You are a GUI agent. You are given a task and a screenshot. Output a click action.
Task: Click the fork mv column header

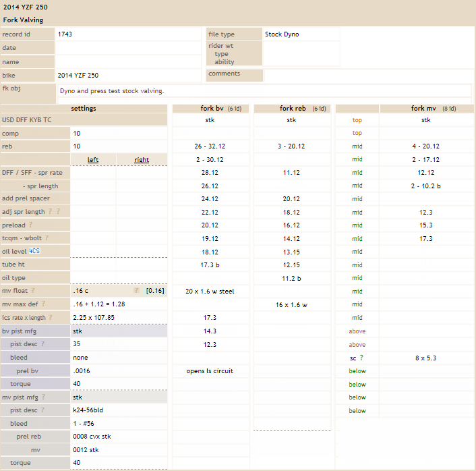(x=426, y=108)
